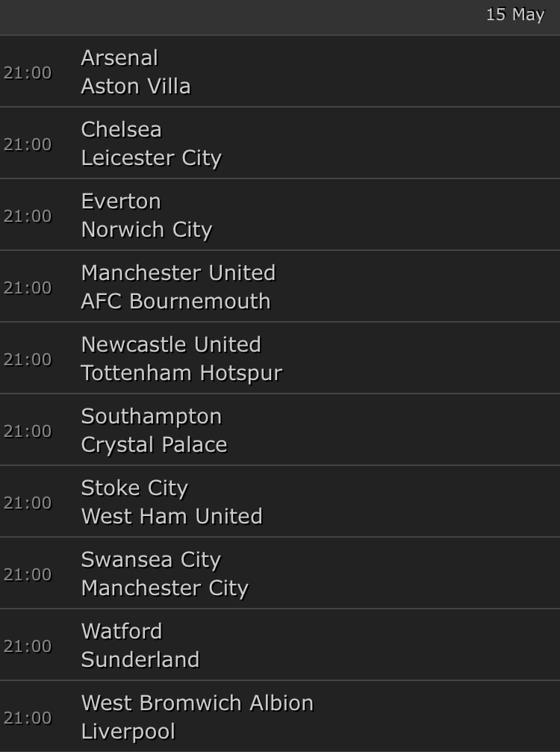Open West Ham United entry

[172, 516]
